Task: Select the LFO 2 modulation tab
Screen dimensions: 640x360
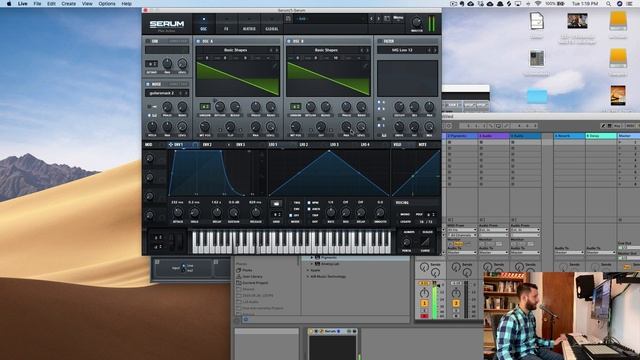Action: [303, 144]
